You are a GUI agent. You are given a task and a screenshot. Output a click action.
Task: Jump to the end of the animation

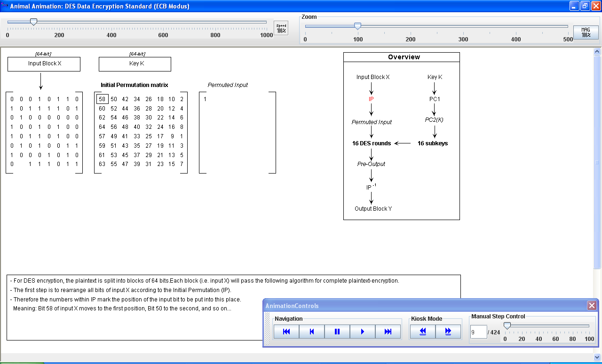coord(388,332)
